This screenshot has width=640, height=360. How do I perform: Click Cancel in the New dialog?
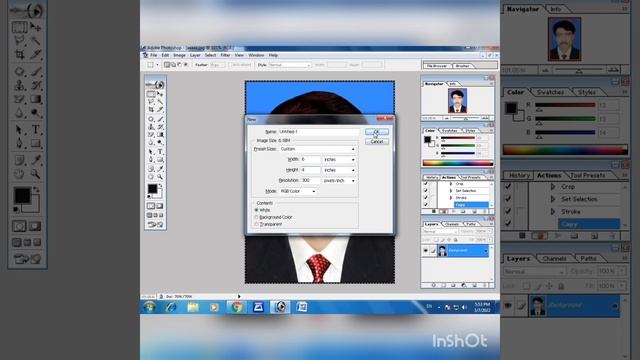point(377,142)
